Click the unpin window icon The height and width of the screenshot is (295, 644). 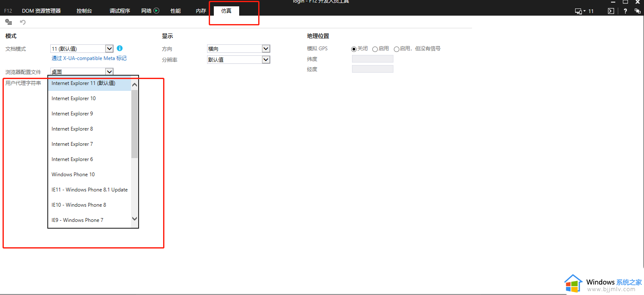(x=637, y=11)
